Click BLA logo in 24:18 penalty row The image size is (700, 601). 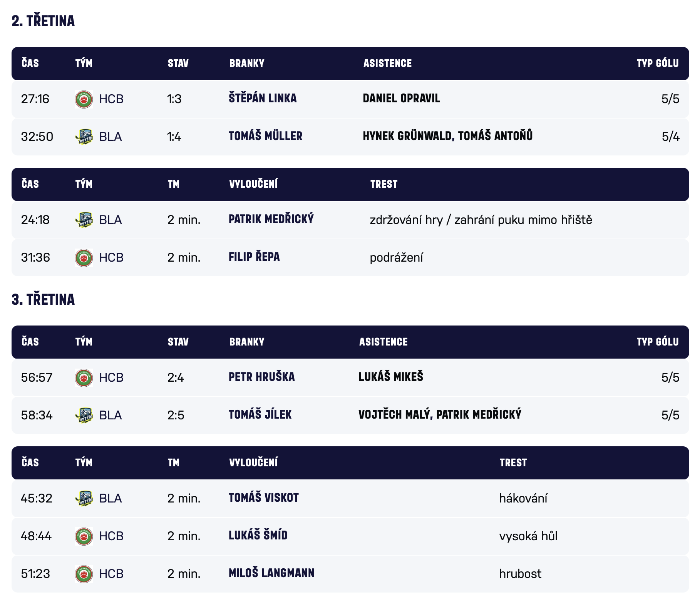click(x=84, y=220)
